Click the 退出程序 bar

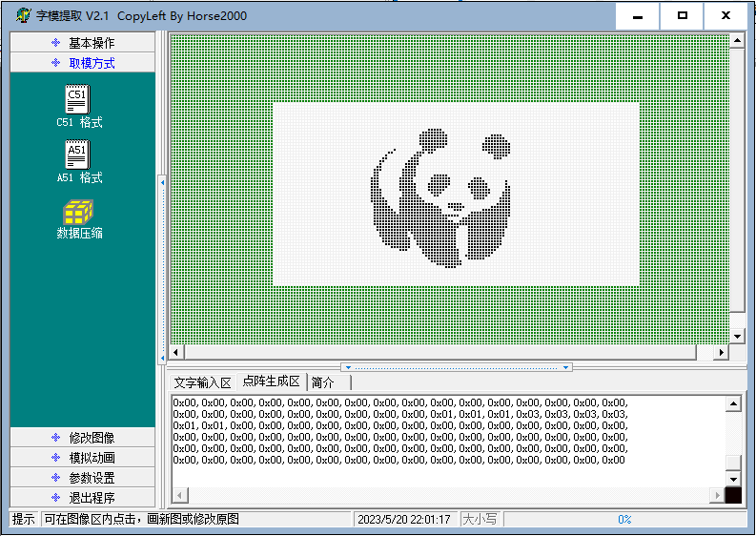pyautogui.click(x=82, y=498)
